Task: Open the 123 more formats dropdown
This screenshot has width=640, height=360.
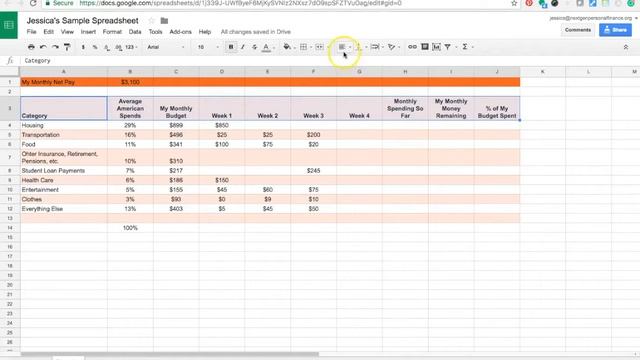Action: (x=131, y=47)
